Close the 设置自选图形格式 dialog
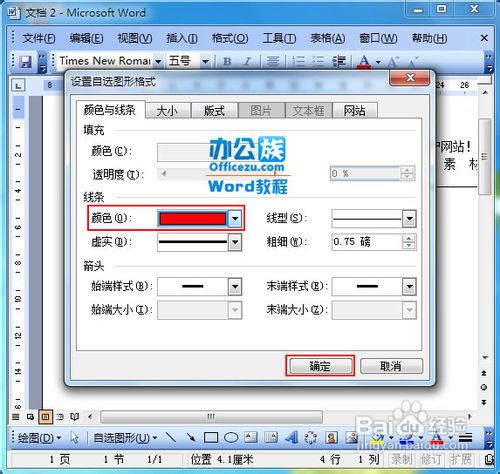Image resolution: width=500 pixels, height=474 pixels. click(x=410, y=78)
